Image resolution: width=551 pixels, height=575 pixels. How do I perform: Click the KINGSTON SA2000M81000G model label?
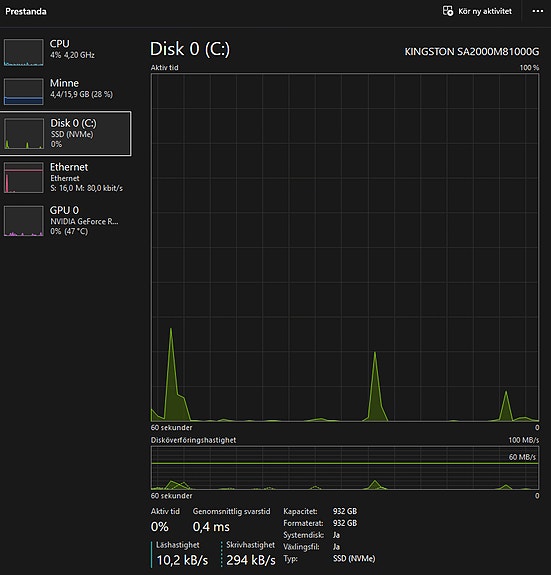(471, 52)
